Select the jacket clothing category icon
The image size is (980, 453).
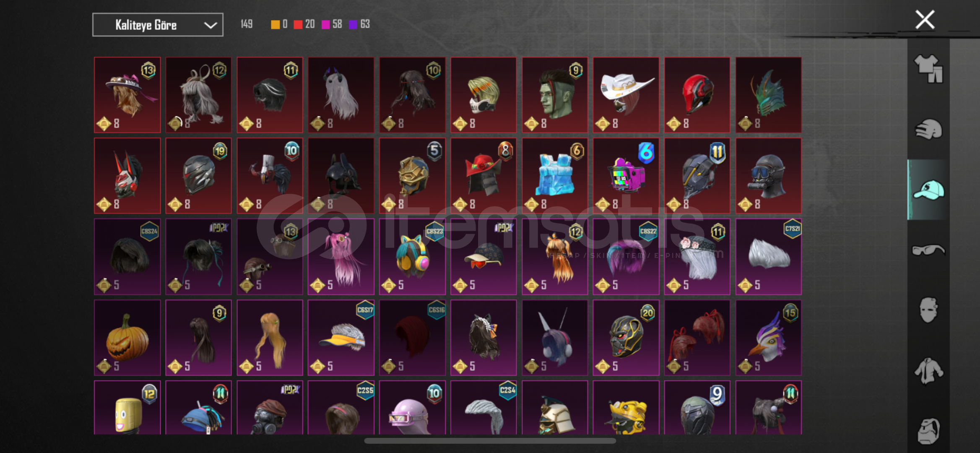(x=928, y=370)
